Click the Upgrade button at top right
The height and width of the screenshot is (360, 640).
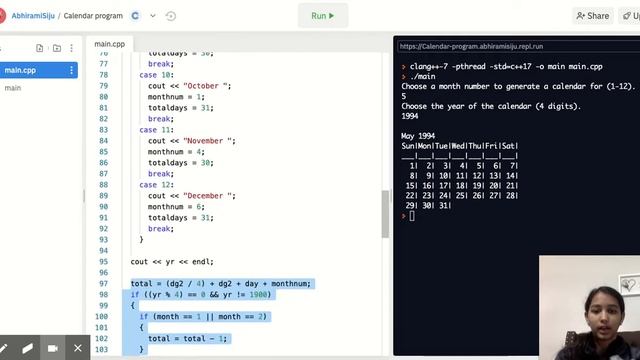[631, 16]
